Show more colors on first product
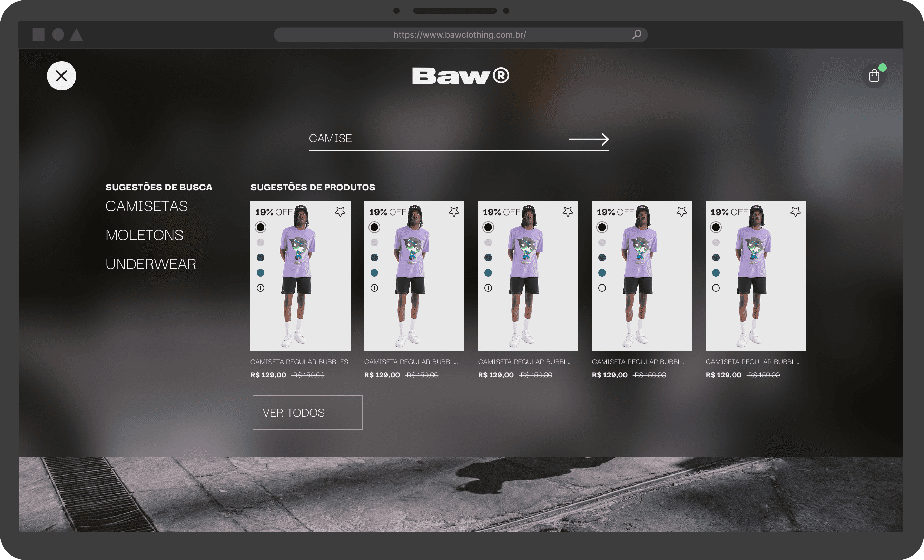 (261, 288)
